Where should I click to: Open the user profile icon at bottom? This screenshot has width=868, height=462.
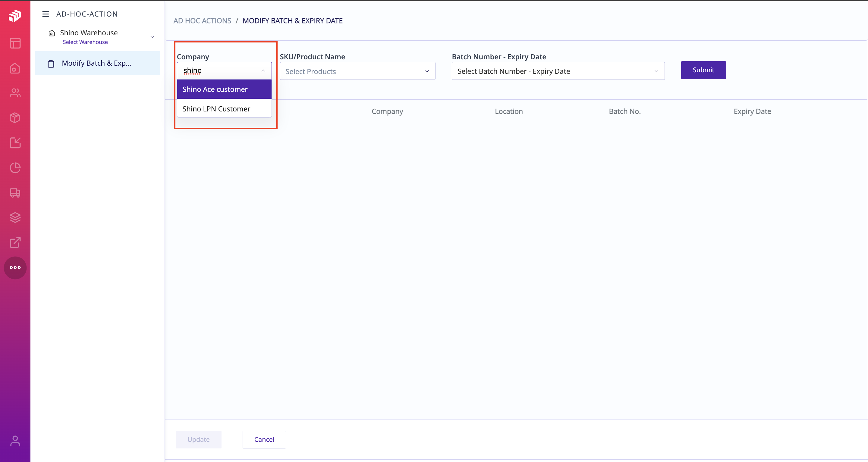click(15, 441)
